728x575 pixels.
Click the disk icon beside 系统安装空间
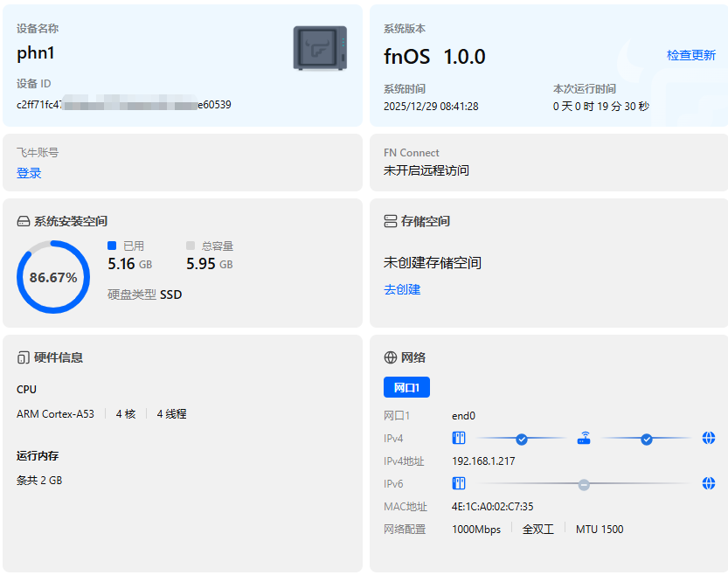pyautogui.click(x=23, y=221)
